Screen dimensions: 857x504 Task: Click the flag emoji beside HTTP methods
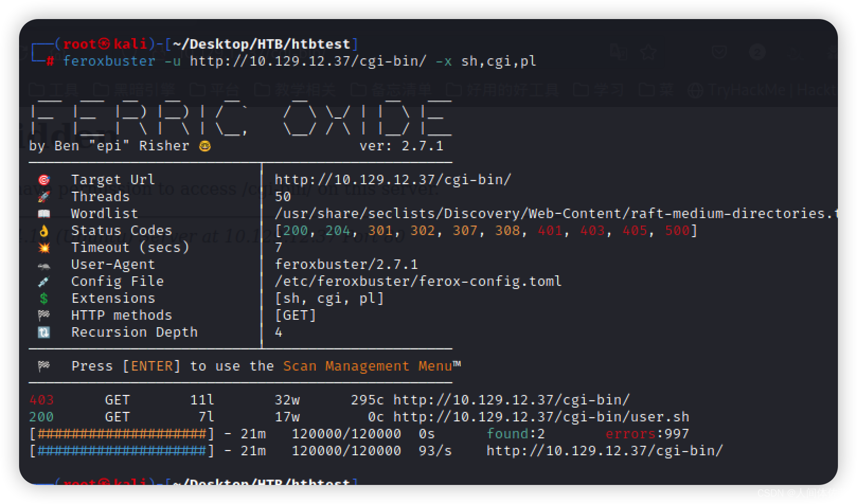pyautogui.click(x=44, y=316)
